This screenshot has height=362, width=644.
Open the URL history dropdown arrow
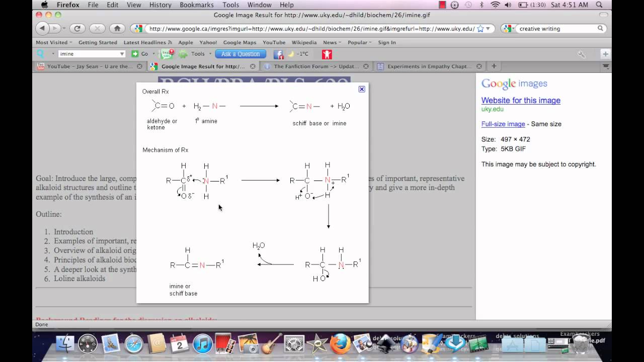click(488, 29)
